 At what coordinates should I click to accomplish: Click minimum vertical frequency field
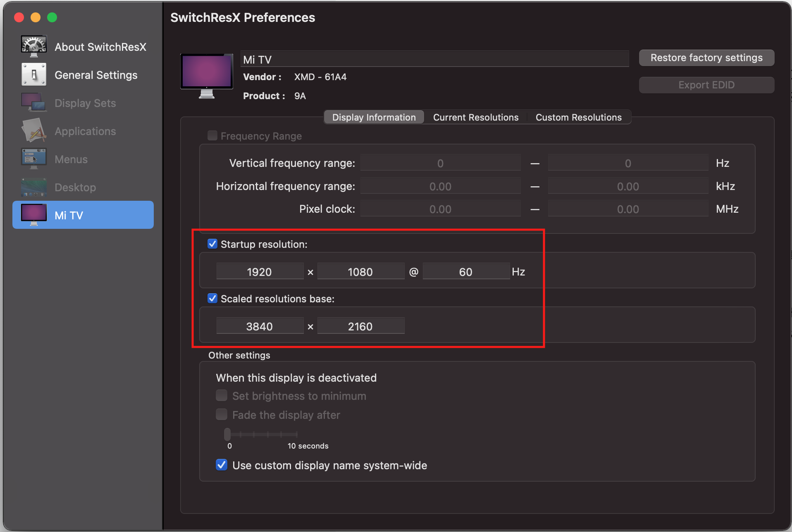pos(440,163)
